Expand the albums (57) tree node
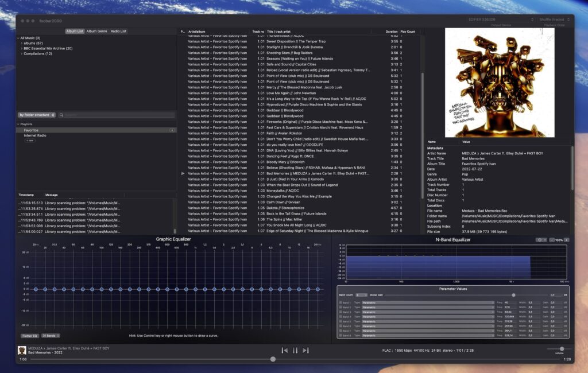 [x=22, y=43]
